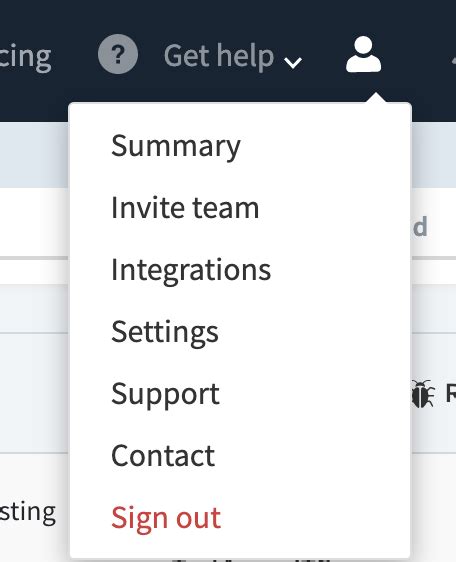Choose Invite team in the dropdown

(185, 208)
